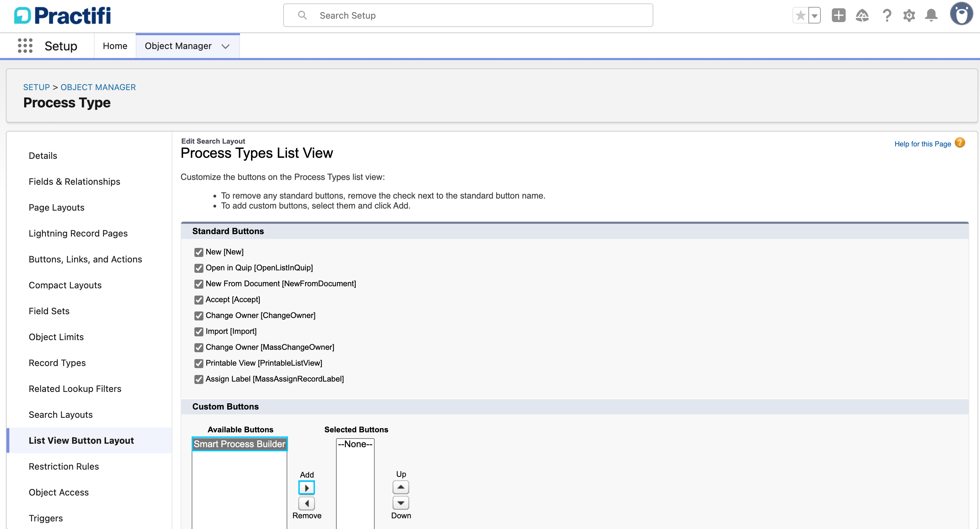This screenshot has width=980, height=529.
Task: Open Object Access in the sidebar
Action: pos(59,492)
